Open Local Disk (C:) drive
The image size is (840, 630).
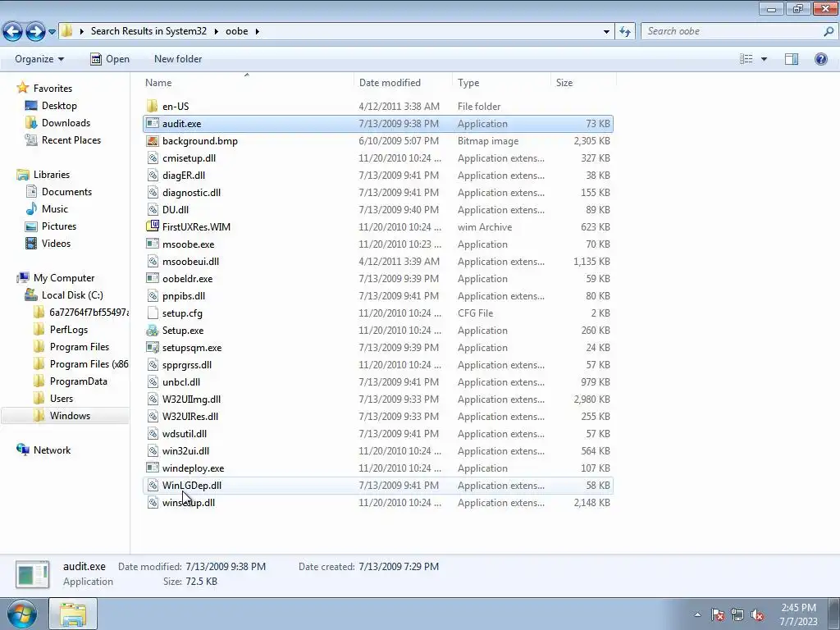click(x=72, y=295)
